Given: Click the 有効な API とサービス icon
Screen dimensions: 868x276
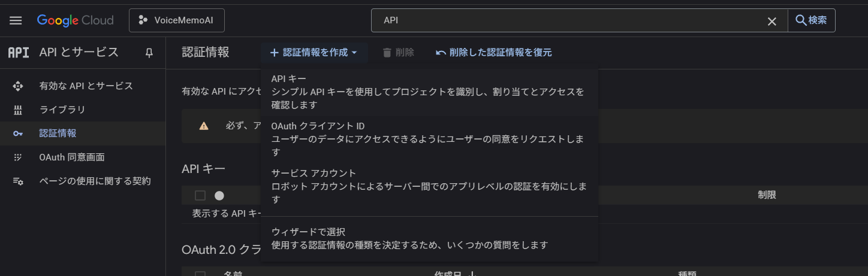Looking at the screenshot, I should 18,86.
